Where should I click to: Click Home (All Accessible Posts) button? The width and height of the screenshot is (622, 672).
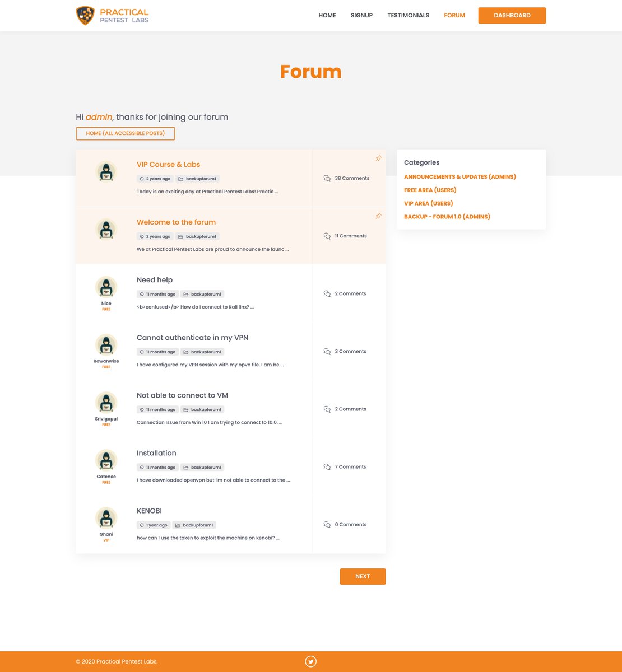(126, 133)
